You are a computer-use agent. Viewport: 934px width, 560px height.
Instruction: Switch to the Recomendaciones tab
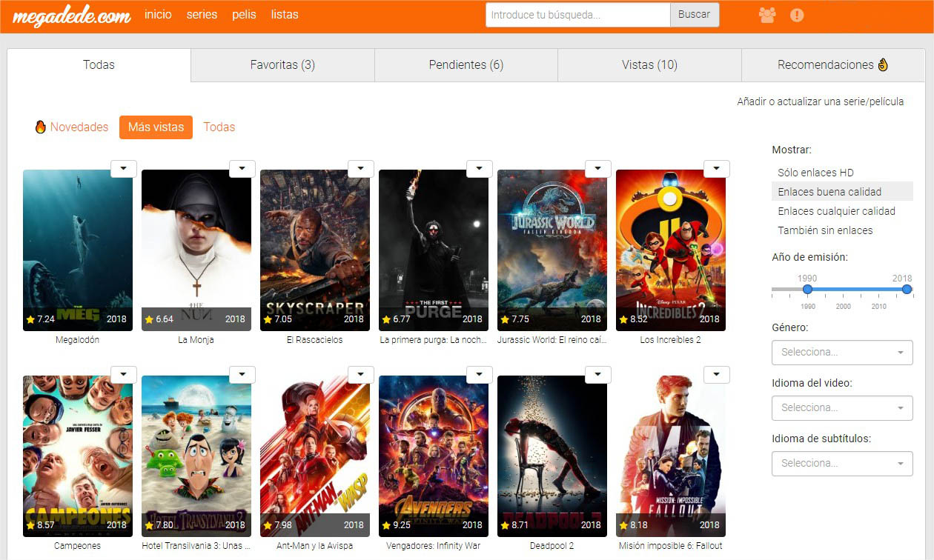(833, 65)
